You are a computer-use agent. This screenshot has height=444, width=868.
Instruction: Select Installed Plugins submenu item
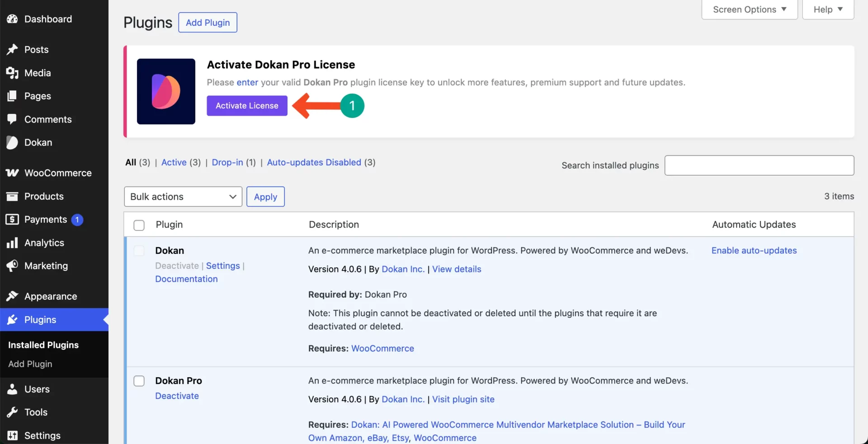[43, 345]
